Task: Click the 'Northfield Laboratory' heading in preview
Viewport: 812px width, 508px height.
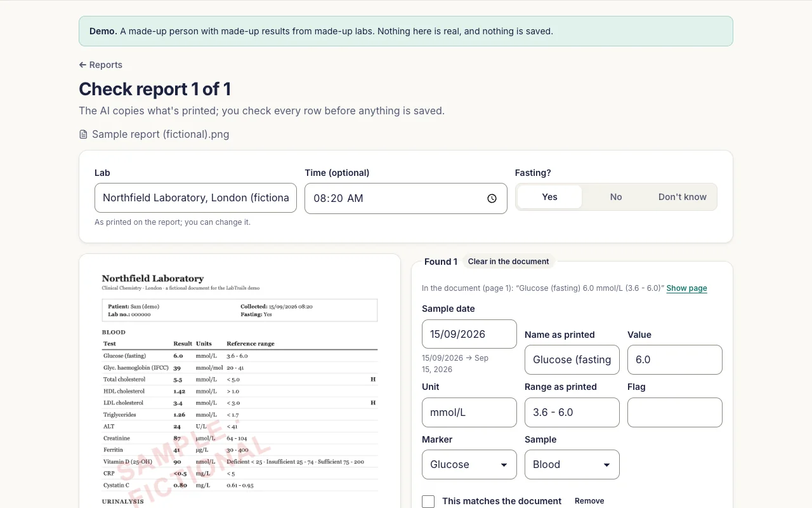Action: 153,278
